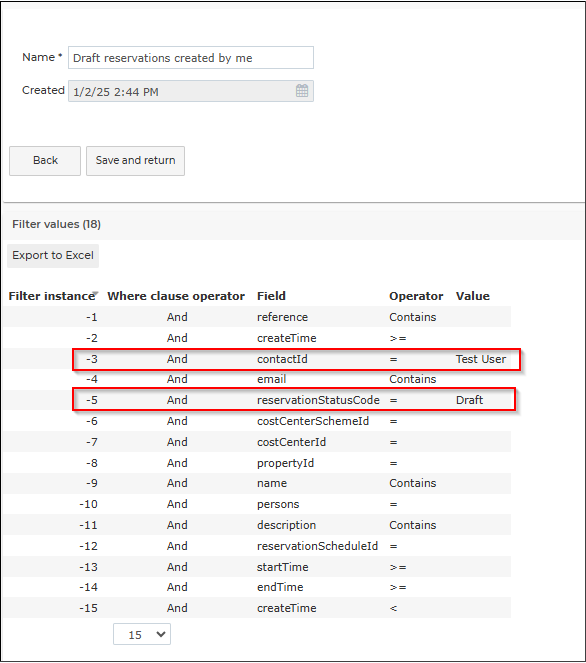Screen dimensions: 586x663
Task: Click Save and return button
Action: click(x=135, y=161)
